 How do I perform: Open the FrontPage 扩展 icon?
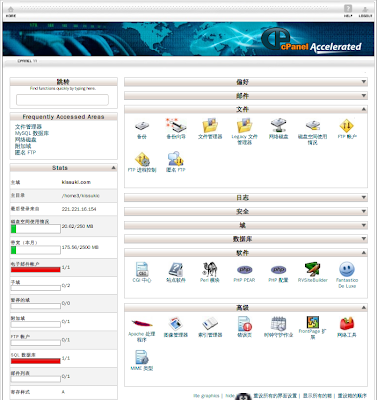pyautogui.click(x=313, y=322)
